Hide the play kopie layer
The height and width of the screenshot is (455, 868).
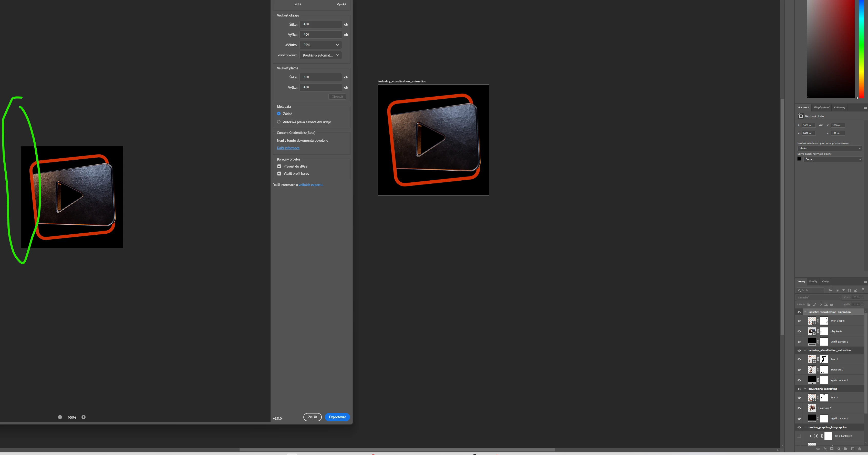(799, 331)
